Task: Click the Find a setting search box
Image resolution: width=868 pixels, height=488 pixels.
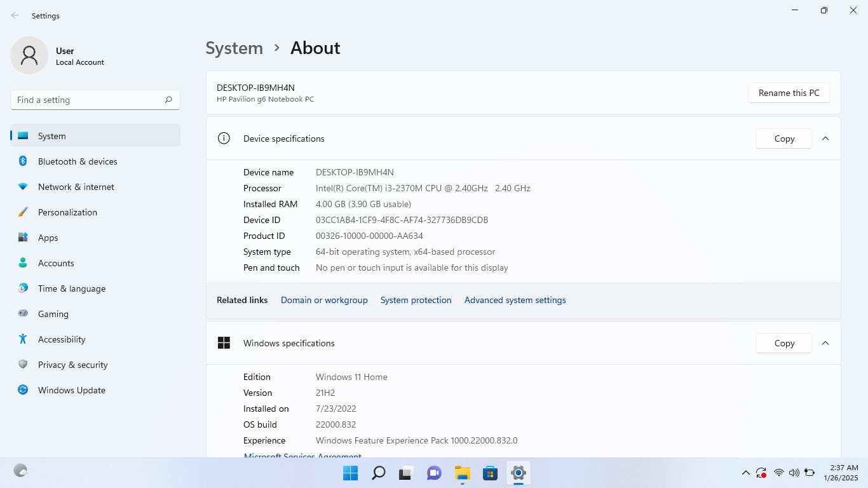Action: click(95, 100)
